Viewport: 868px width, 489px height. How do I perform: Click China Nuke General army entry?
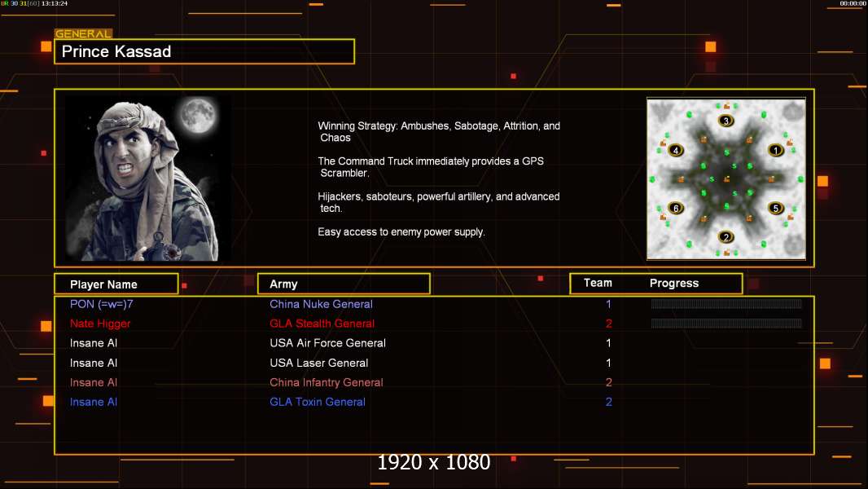pos(321,304)
